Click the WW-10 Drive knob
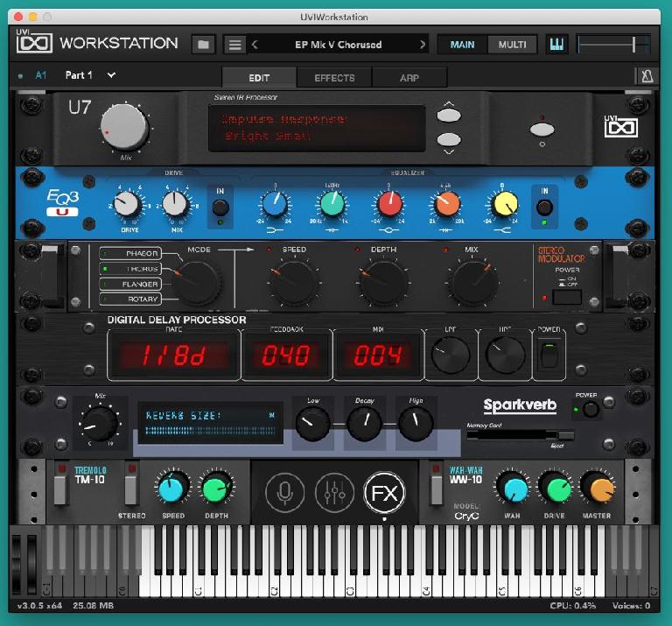Screen dimensions: 672x626 (556, 488)
